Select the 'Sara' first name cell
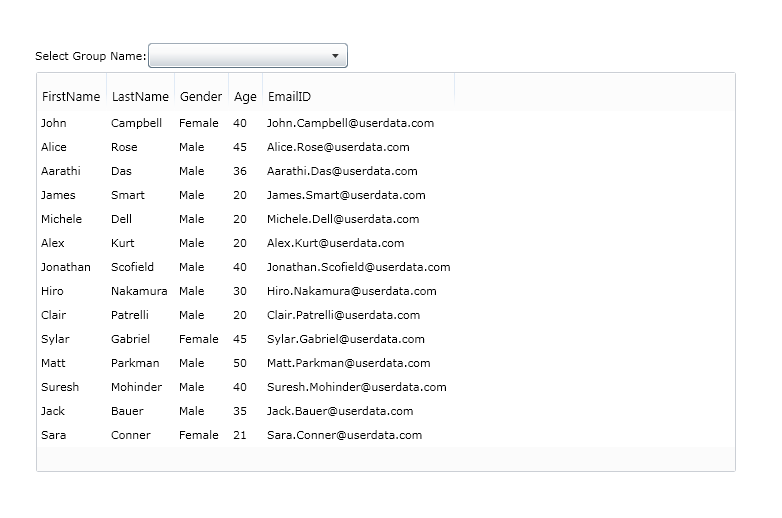This screenshot has height=518, width=782. pos(53,434)
